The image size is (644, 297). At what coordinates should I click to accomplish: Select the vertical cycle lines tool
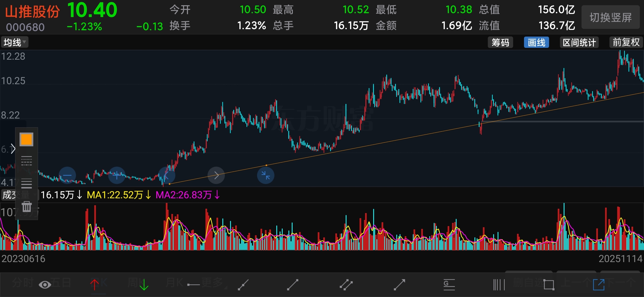(499, 285)
